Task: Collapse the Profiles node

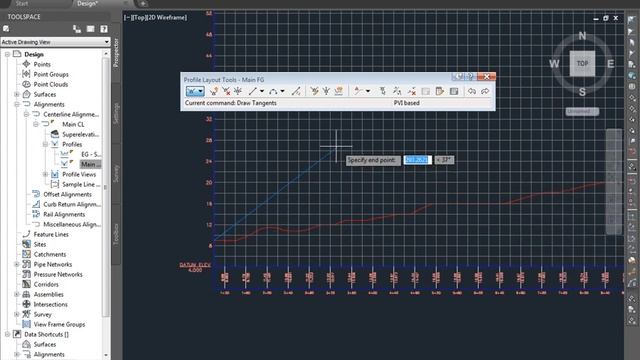Action: pos(45,144)
